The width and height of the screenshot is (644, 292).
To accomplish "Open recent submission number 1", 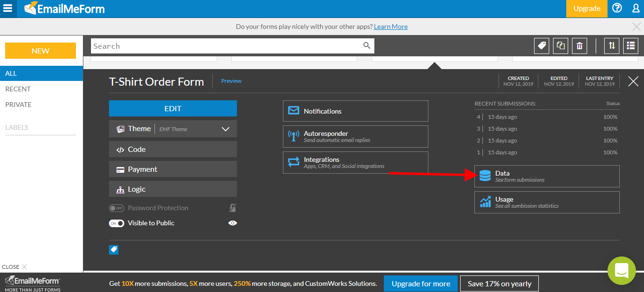I will (547, 152).
